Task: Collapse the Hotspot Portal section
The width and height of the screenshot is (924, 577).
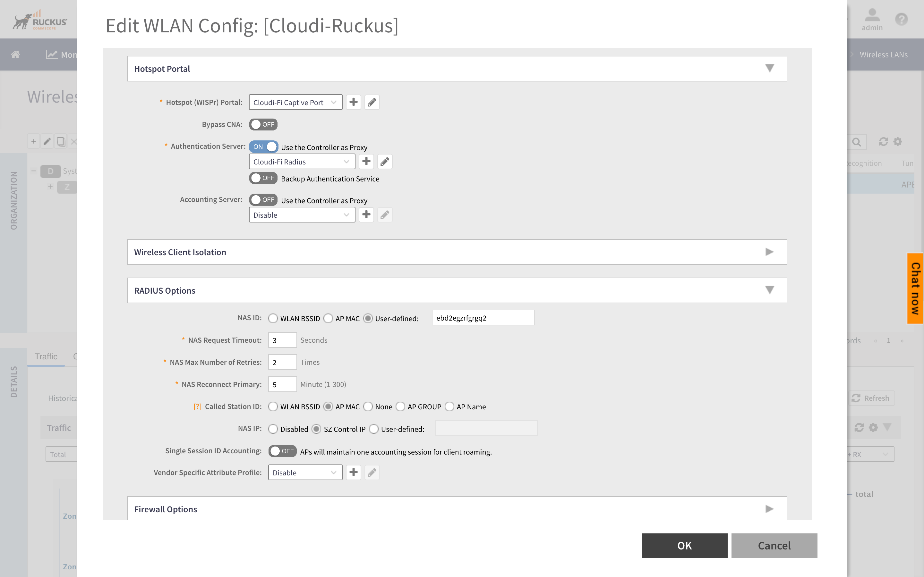Action: (x=770, y=68)
